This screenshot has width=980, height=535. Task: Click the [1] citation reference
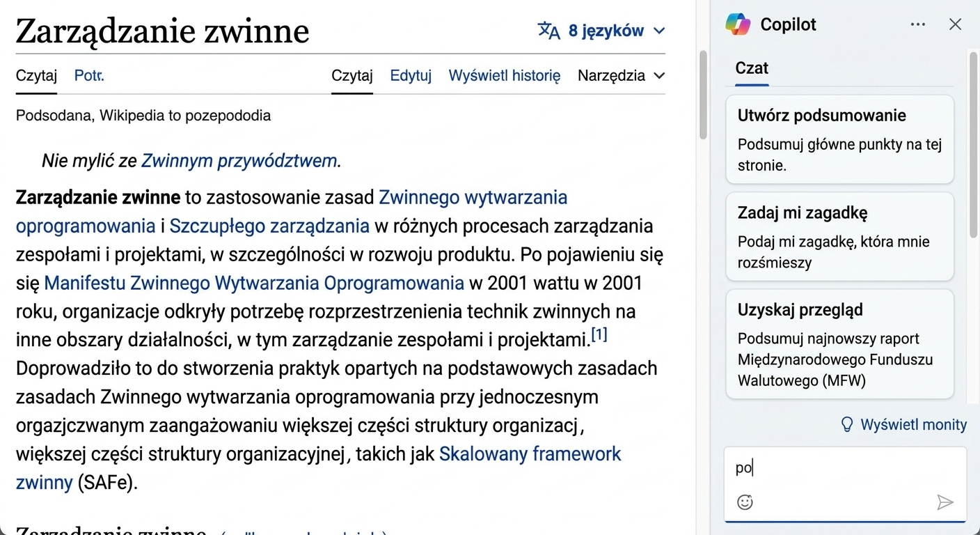coord(599,335)
